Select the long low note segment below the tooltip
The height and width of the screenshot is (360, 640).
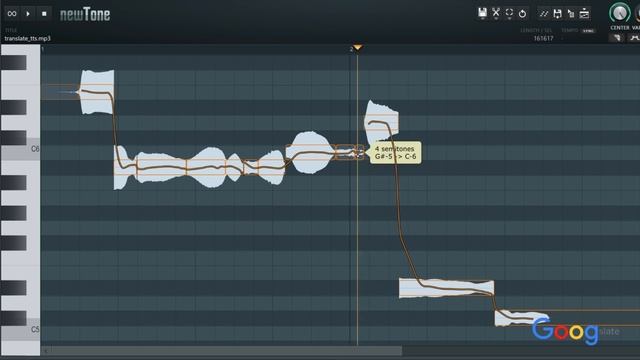click(447, 288)
